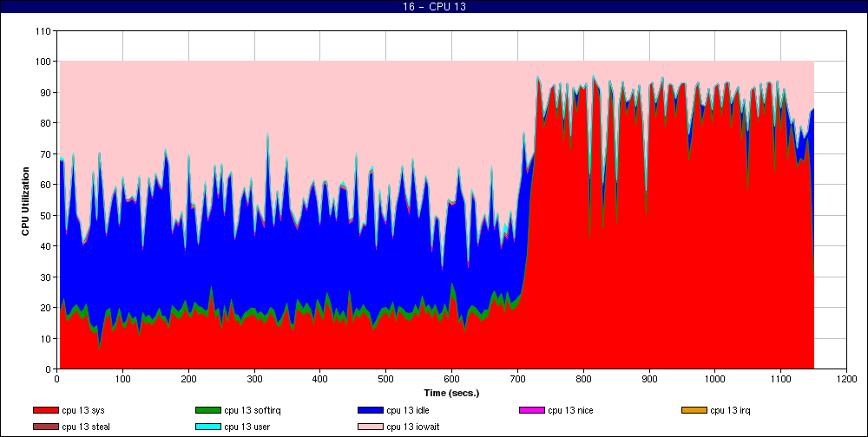
Task: Click the chart title '16 - CPU 13'
Action: click(434, 7)
